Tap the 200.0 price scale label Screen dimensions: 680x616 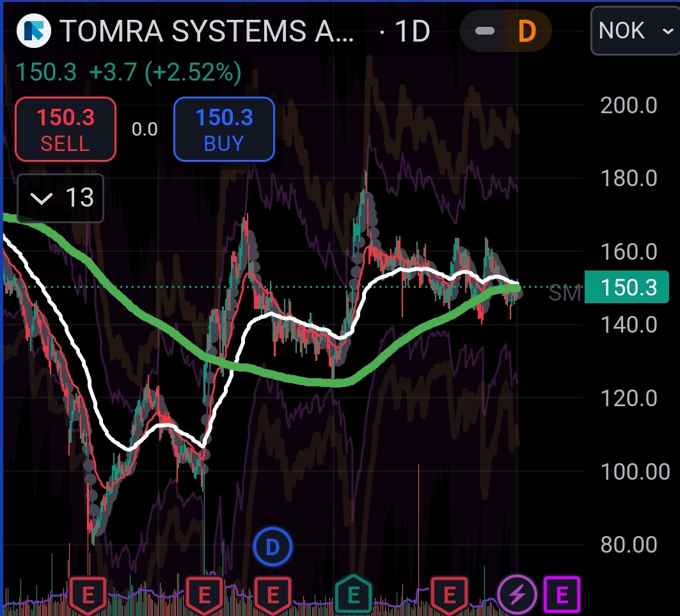629,106
